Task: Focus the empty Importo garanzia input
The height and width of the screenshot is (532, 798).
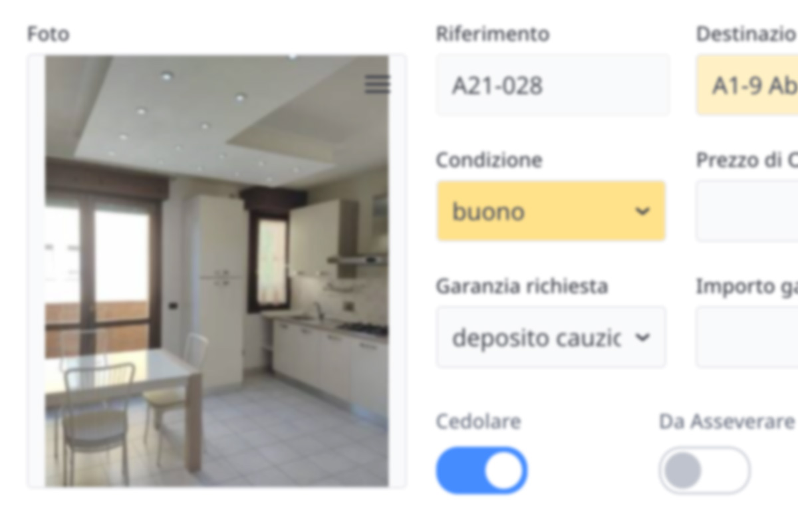Action: (747, 337)
